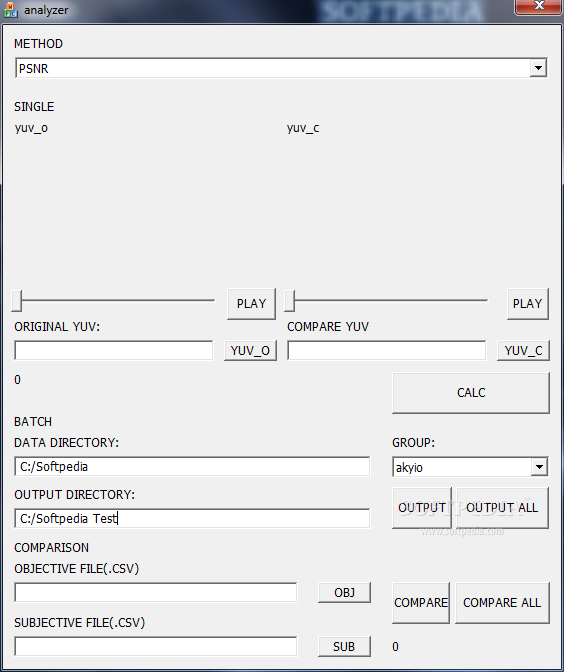The image size is (564, 672).
Task: Click the COMPARE ALL button
Action: pyautogui.click(x=502, y=603)
